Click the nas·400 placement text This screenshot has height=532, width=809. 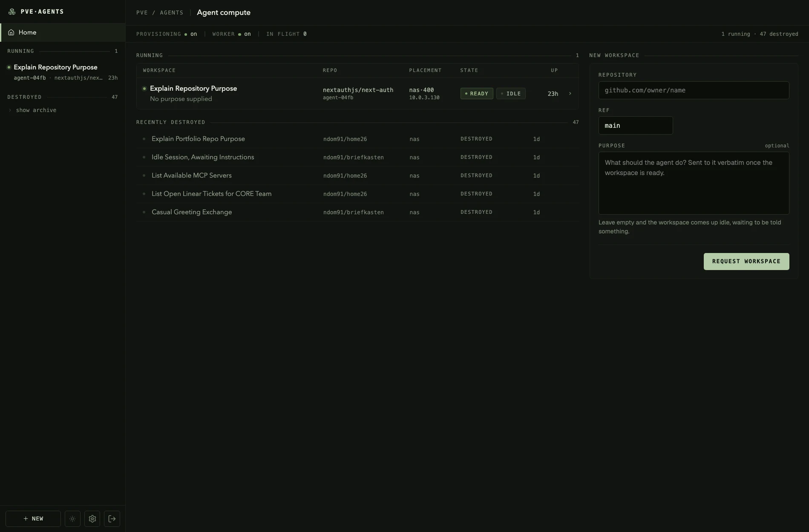(x=421, y=90)
